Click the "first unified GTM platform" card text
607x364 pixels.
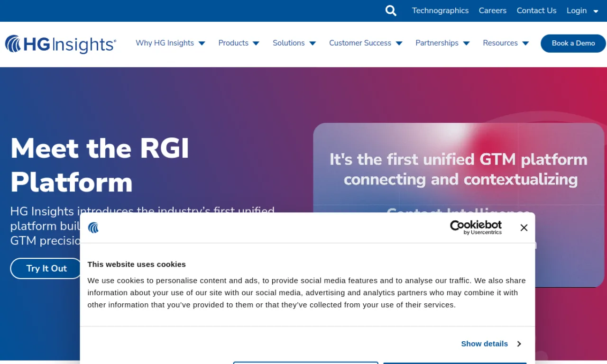(459, 169)
